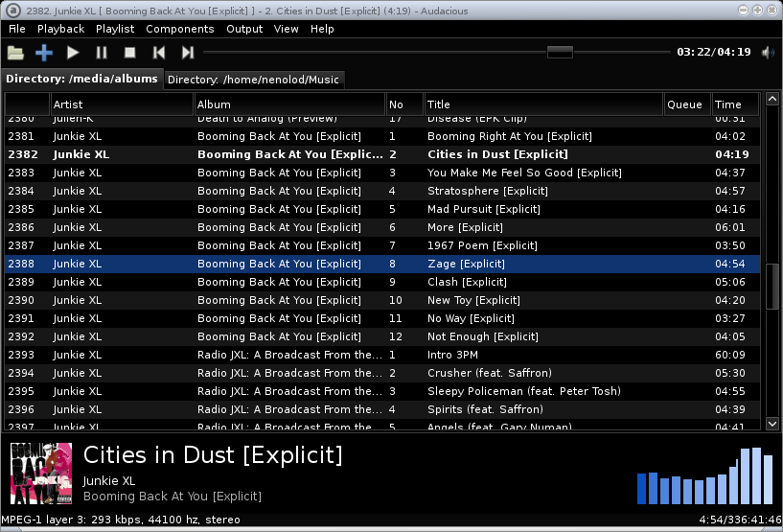Click the now-playing title Cities in Dust
Screen dimensions: 783x532
(213, 455)
